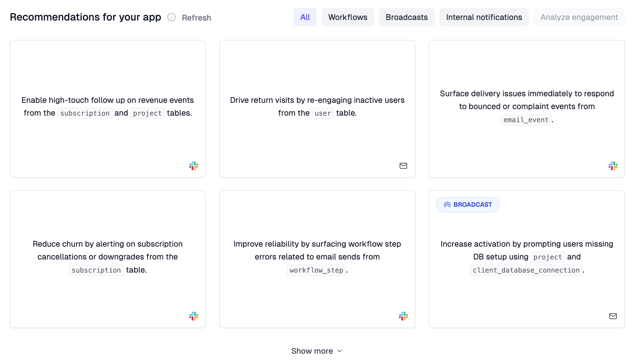This screenshot has height=364, width=637.
Task: Open the Analyze engagement filter
Action: click(x=579, y=17)
